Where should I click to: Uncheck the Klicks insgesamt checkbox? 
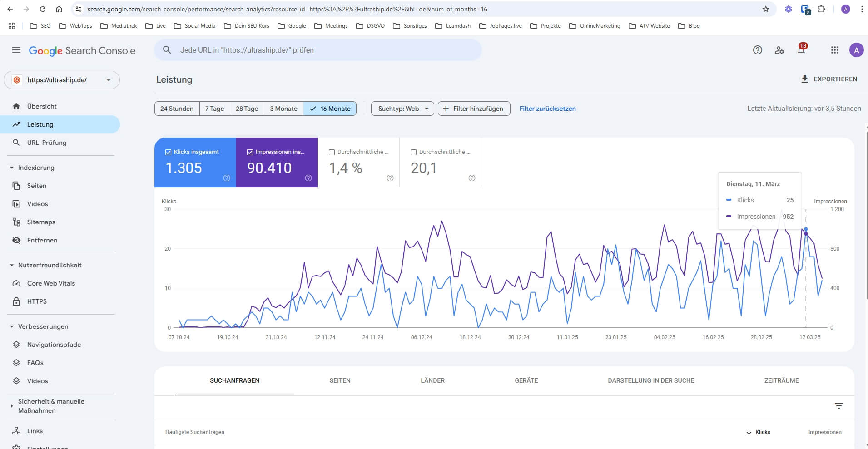click(169, 152)
